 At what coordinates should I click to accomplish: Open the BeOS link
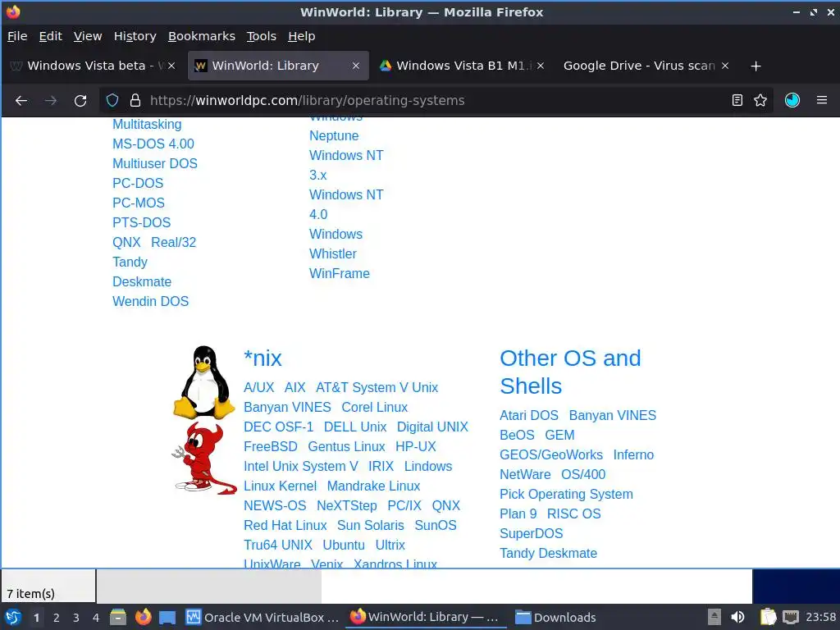point(517,435)
